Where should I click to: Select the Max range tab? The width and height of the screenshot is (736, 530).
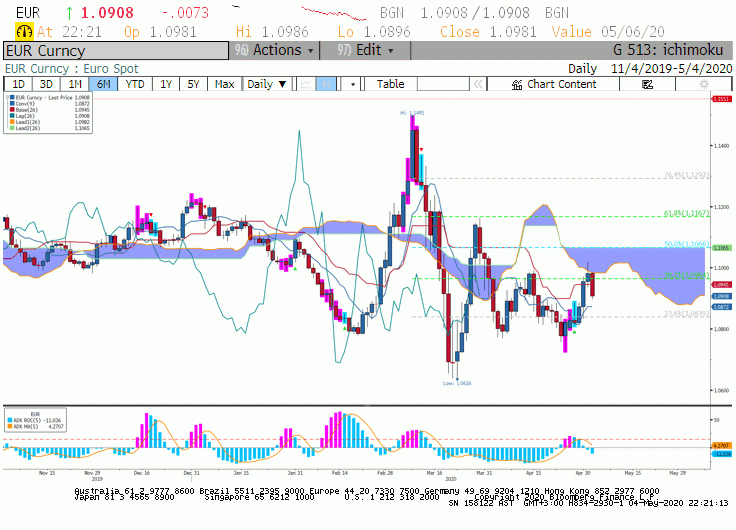point(224,84)
